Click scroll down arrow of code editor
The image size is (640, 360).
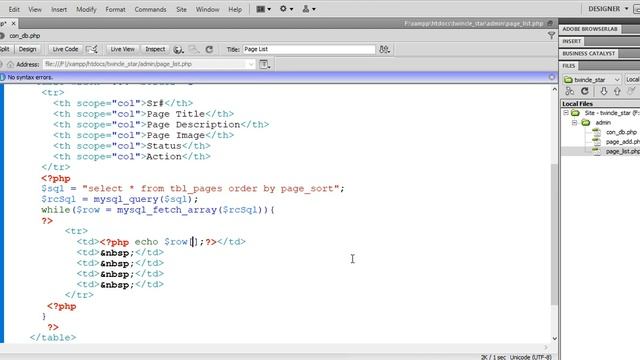[x=554, y=338]
